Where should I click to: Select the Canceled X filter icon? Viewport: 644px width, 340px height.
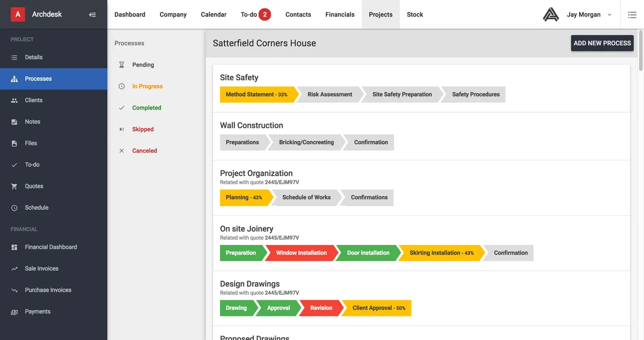[121, 150]
